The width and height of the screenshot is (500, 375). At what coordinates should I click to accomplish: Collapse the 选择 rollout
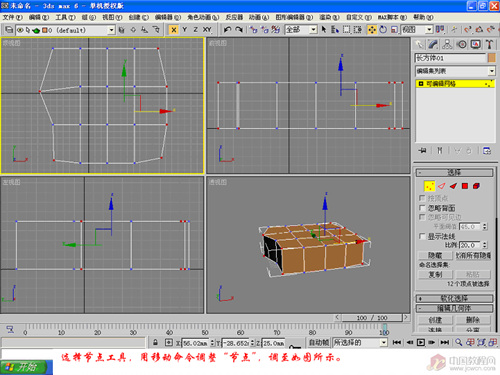point(455,172)
